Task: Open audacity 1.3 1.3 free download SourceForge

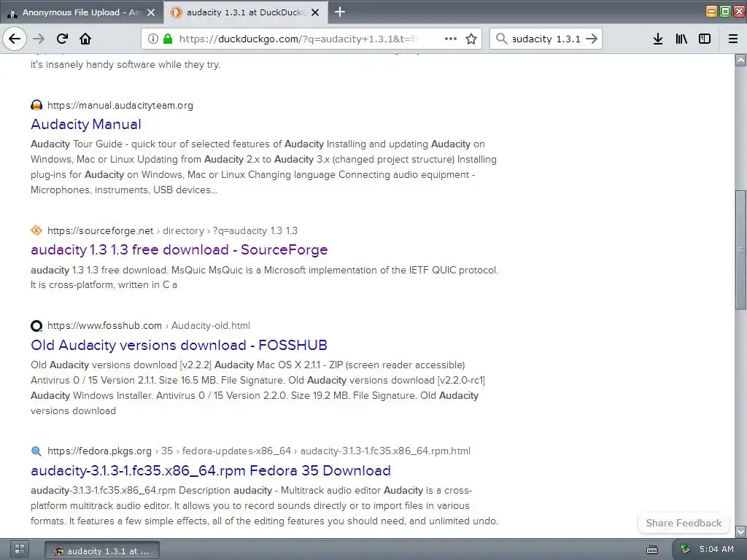Action: click(x=179, y=250)
